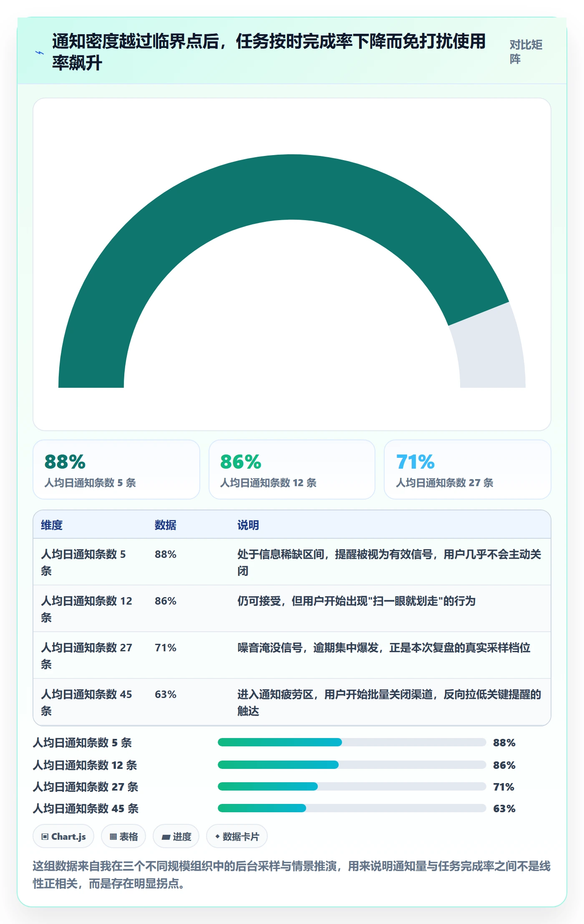Image resolution: width=584 pixels, height=924 pixels.
Task: Click the footer note starting 这组数据来自
Action: 292,875
